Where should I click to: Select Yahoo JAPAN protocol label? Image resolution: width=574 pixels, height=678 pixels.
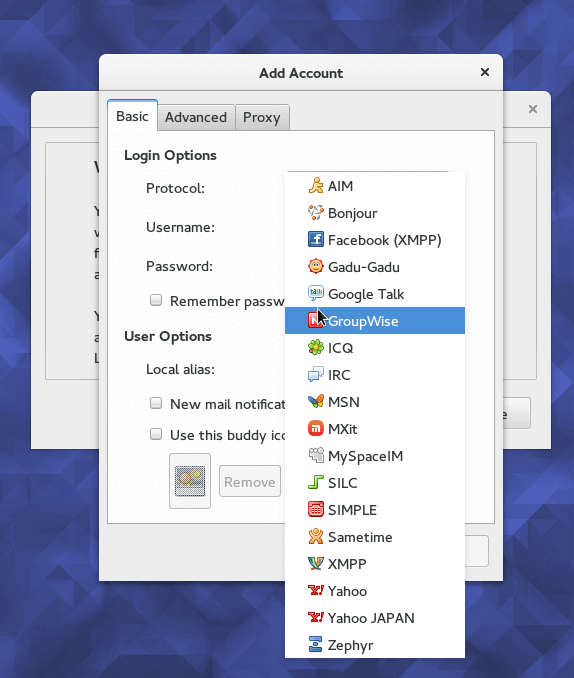(371, 618)
